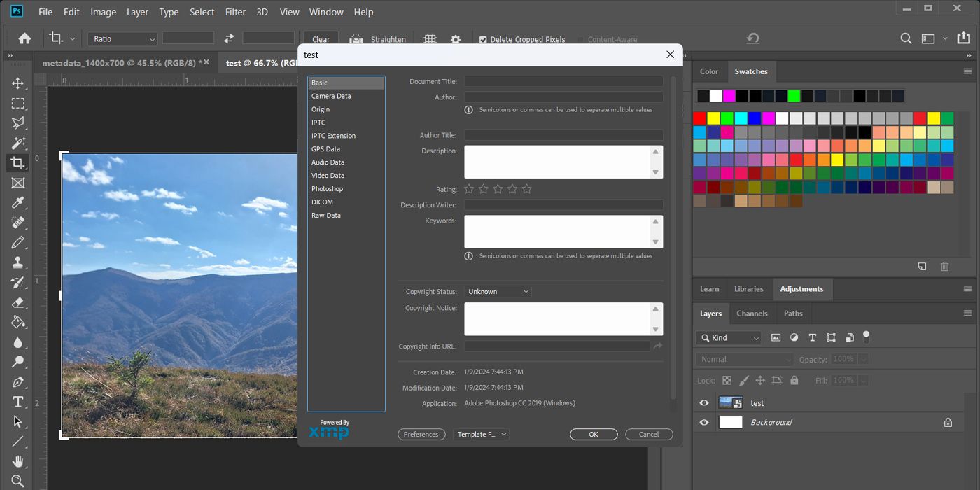Screen dimensions: 980x490
Task: Select the Brush tool
Action: click(x=18, y=243)
